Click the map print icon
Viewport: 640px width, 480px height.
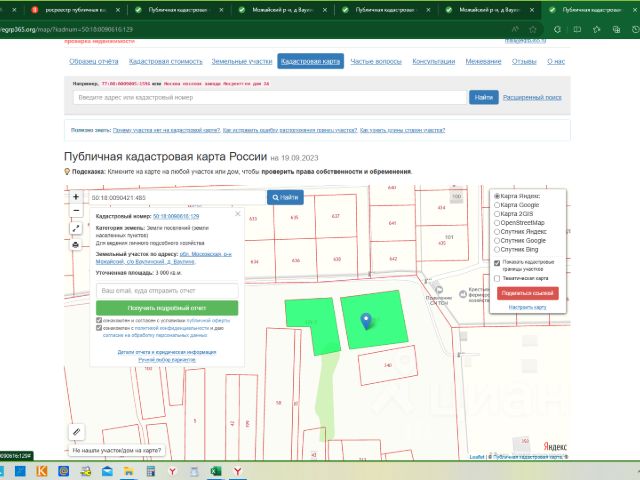click(x=76, y=245)
